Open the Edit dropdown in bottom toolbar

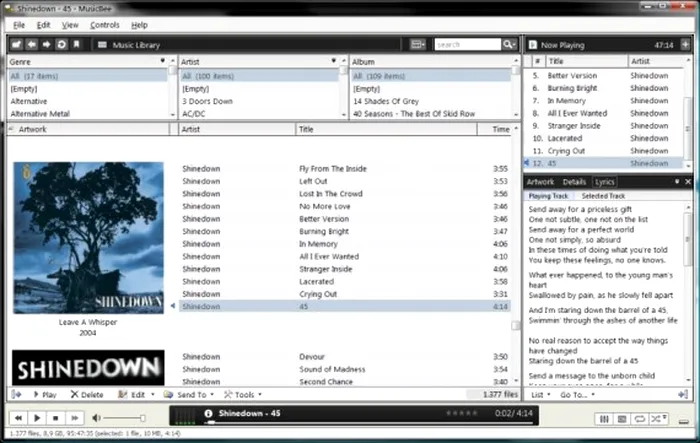click(134, 395)
